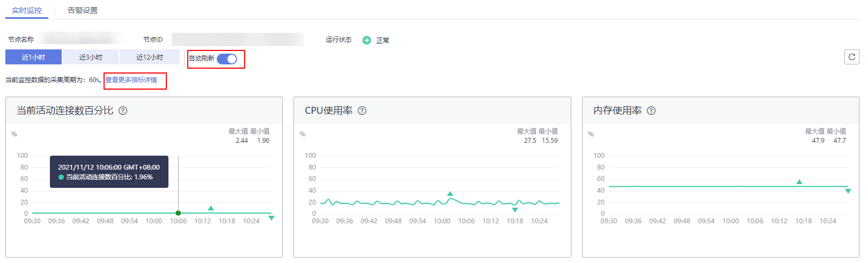Switch to the 实时监控 tab

27,10
